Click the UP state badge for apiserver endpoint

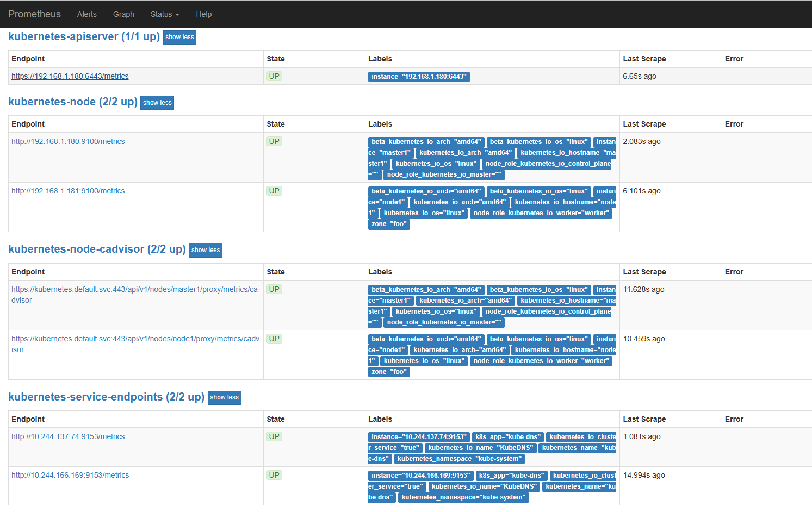tap(274, 76)
